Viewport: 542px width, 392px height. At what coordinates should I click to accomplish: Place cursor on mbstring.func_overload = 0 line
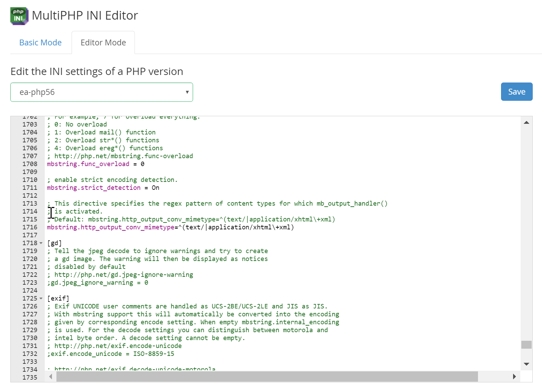point(96,164)
